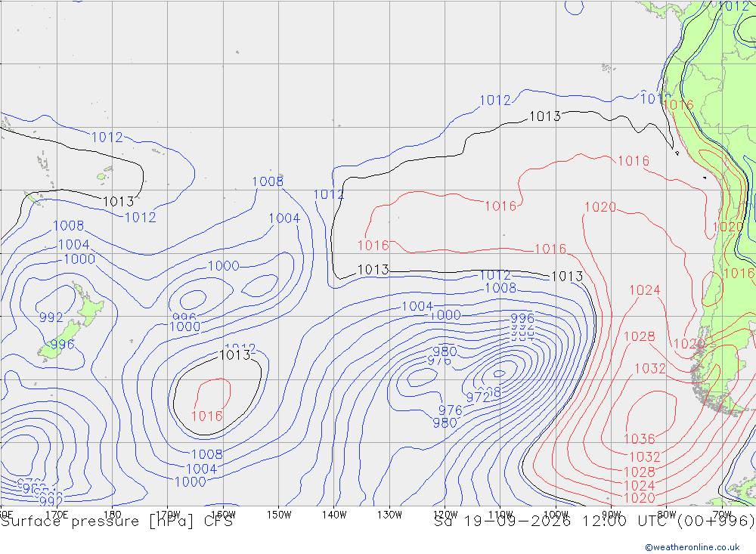Click the 140W longitude label
Screen dimensions: 756x554
[334, 515]
